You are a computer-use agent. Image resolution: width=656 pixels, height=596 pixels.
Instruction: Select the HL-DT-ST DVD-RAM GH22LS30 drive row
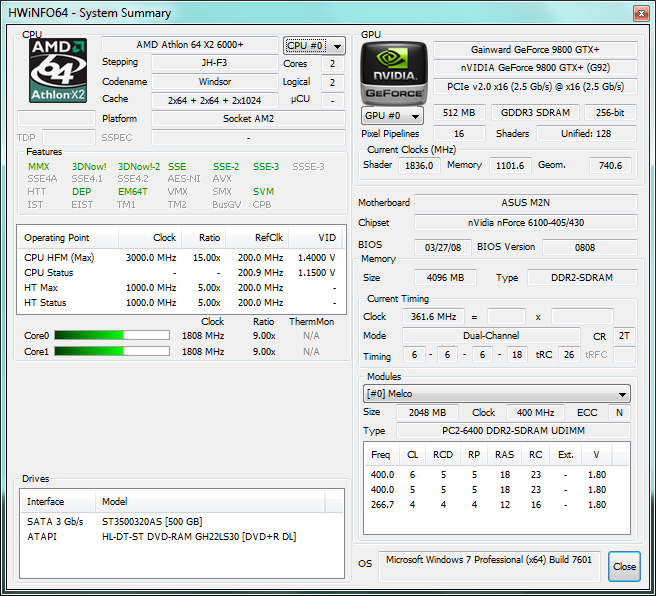click(182, 537)
